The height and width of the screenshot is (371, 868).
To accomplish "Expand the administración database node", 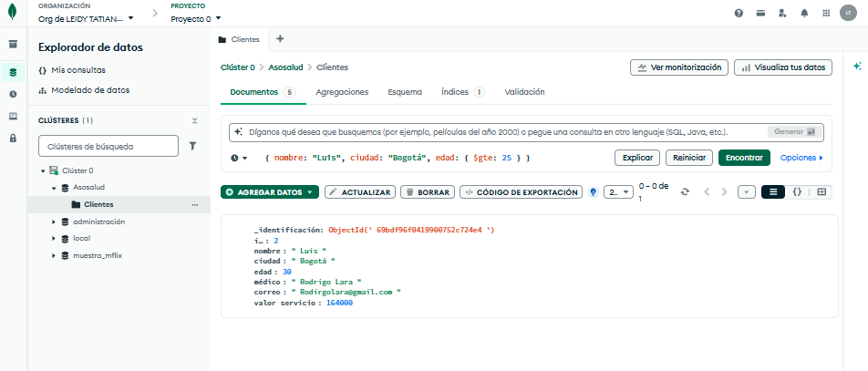I will pyautogui.click(x=54, y=222).
